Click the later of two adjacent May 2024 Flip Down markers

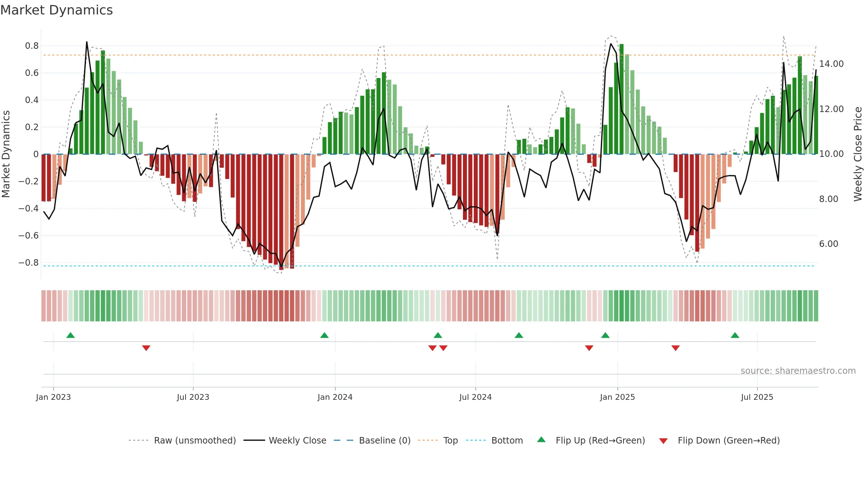point(443,348)
